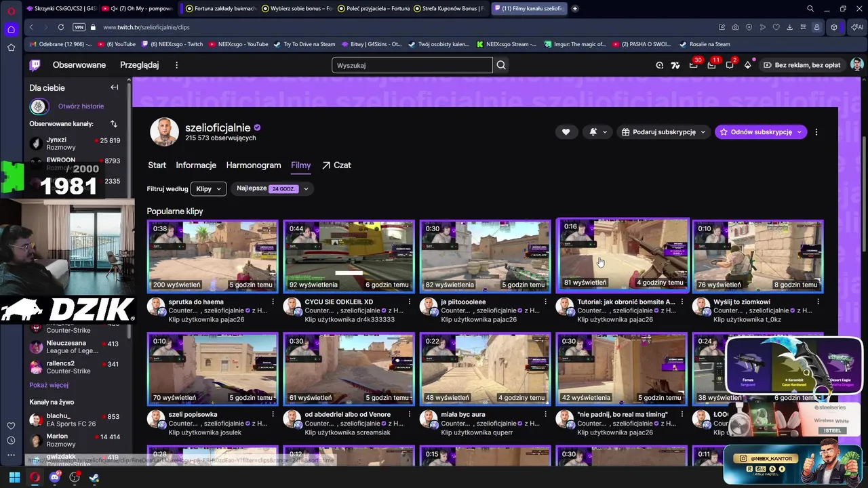Click the Get Bits diamond icon
Image resolution: width=868 pixels, height=488 pixels.
pos(747,65)
